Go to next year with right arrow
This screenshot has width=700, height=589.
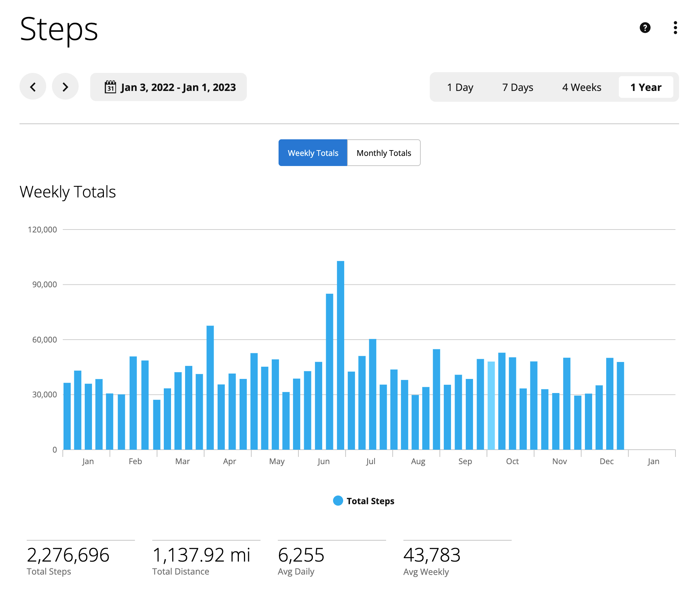pos(65,87)
